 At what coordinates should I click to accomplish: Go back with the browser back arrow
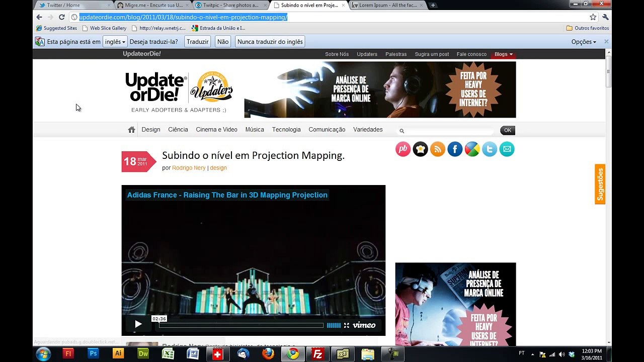[39, 17]
